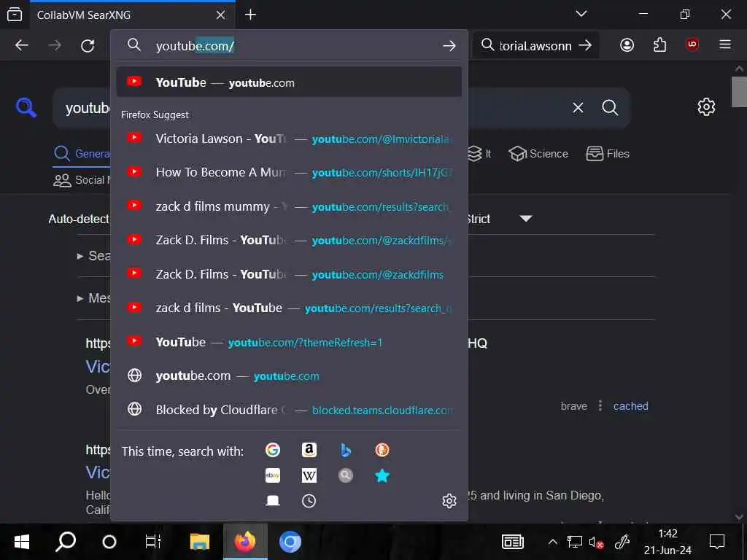
Task: Click the SearXNG logo magnifier
Action: click(26, 107)
